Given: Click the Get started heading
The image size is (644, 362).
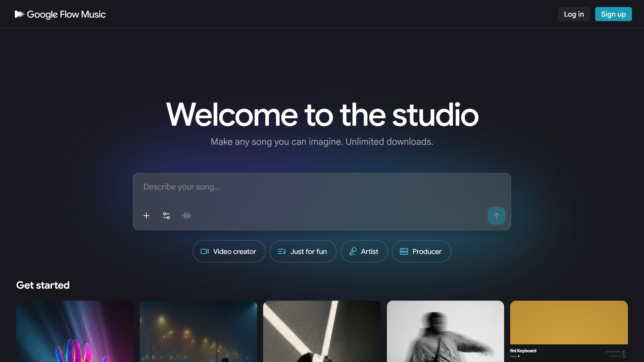Looking at the screenshot, I should pyautogui.click(x=43, y=285).
